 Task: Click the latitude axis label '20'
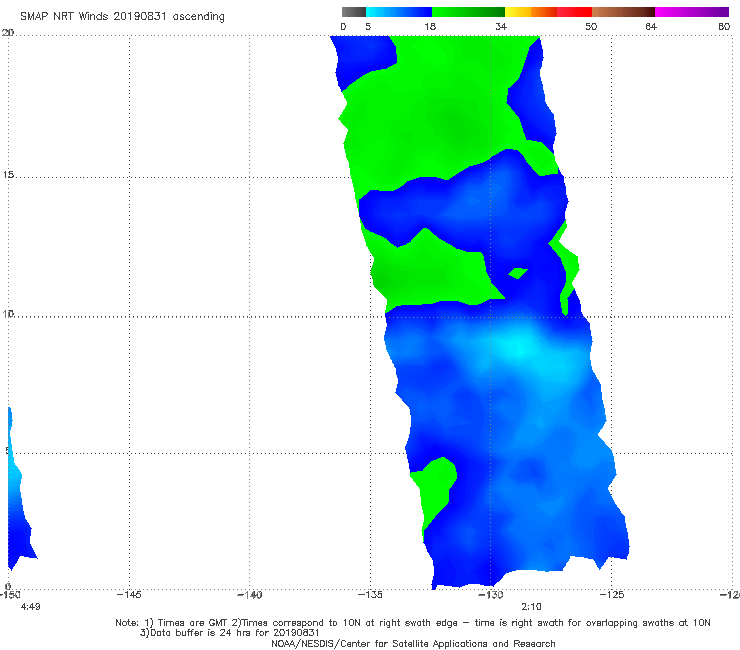(x=8, y=33)
